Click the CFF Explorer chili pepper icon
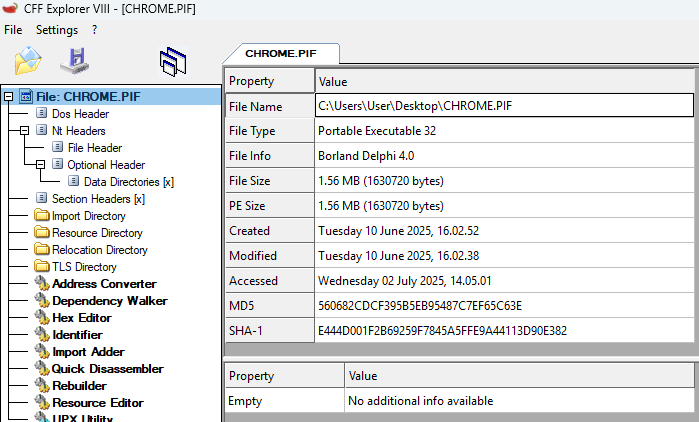Image resolution: width=699 pixels, height=422 pixels. pos(10,8)
